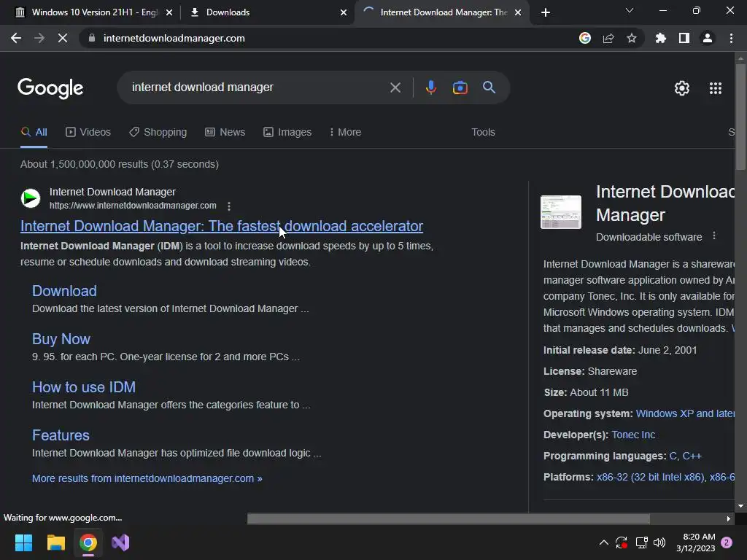The image size is (747, 560).
Task: Open the x86-32 (32 bit Intel x86) link
Action: tap(650, 477)
